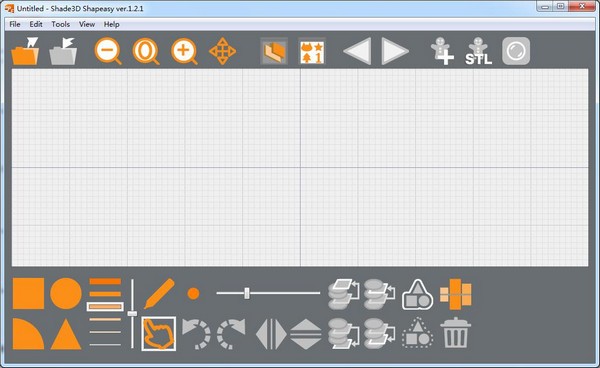600x368 pixels.
Task: Click the next right arrow button
Action: [395, 51]
